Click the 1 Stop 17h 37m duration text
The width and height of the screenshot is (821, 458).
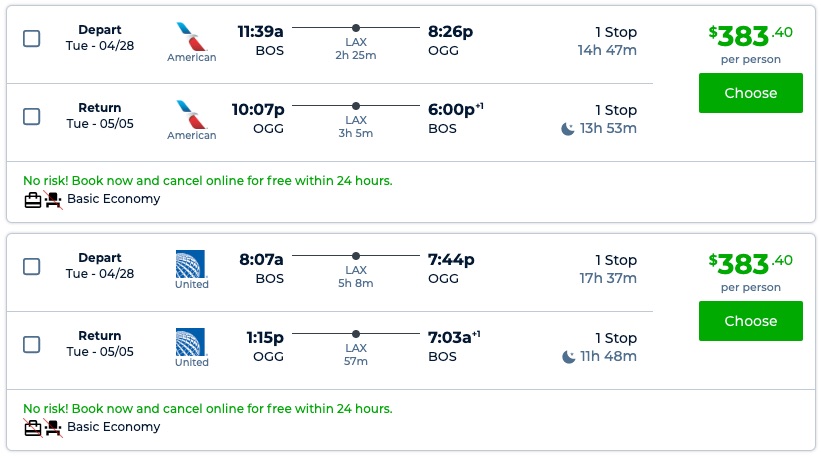pyautogui.click(x=607, y=269)
